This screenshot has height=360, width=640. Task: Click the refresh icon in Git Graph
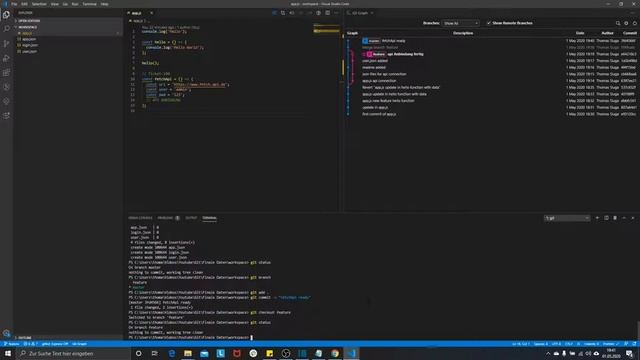(634, 23)
